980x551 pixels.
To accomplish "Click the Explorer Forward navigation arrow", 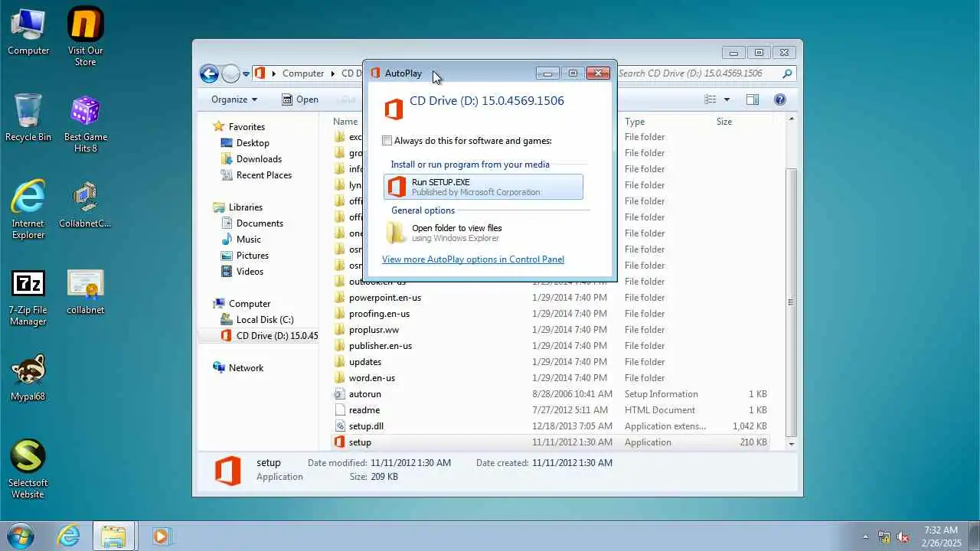I will click(230, 73).
